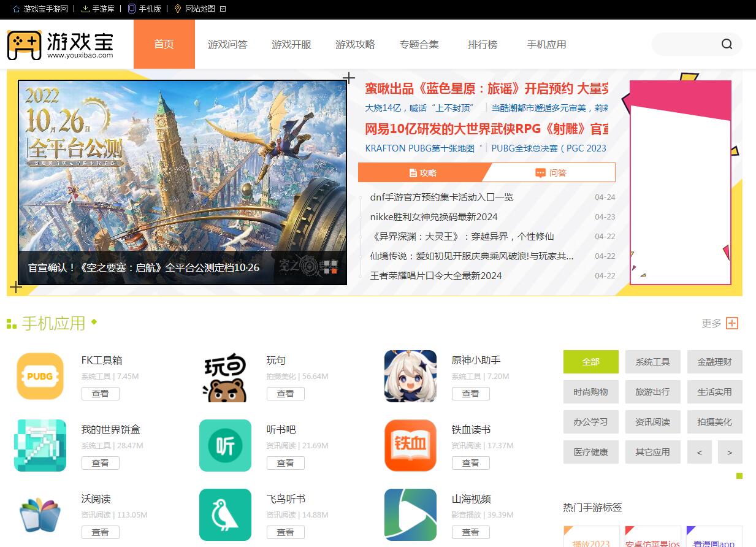Image resolution: width=756 pixels, height=547 pixels.
Task: Select the 旅游出行 category filter
Action: tap(653, 392)
